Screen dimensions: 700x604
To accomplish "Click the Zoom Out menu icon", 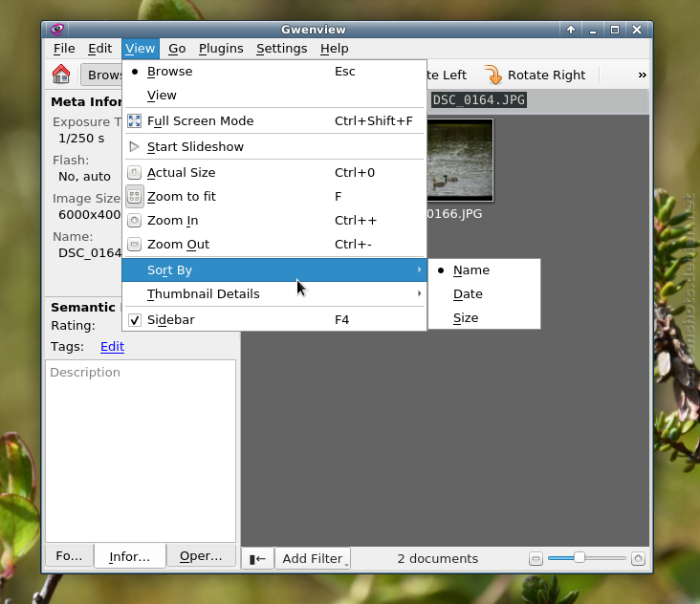I will [135, 244].
